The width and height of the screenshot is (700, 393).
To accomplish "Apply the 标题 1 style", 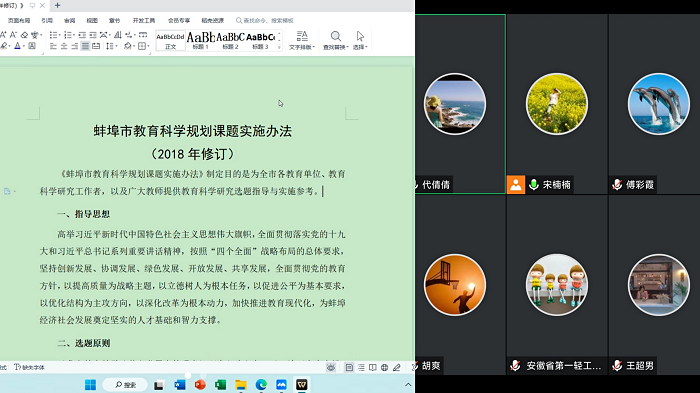I will (x=200, y=41).
